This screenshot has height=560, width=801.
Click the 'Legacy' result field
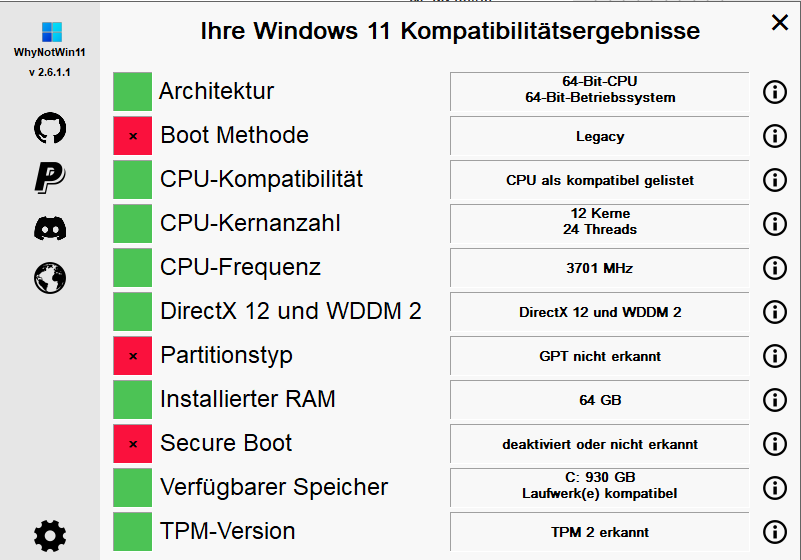point(600,136)
